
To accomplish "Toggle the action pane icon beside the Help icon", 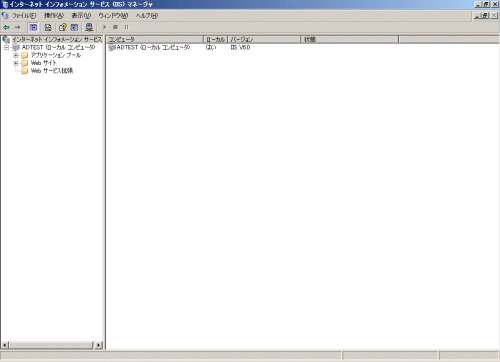I will (74, 27).
